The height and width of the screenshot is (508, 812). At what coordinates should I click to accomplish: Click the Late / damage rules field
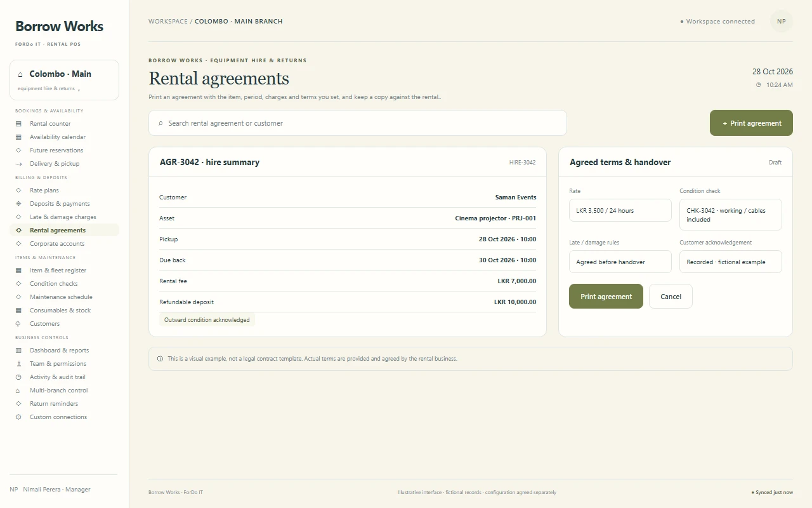[620, 262]
